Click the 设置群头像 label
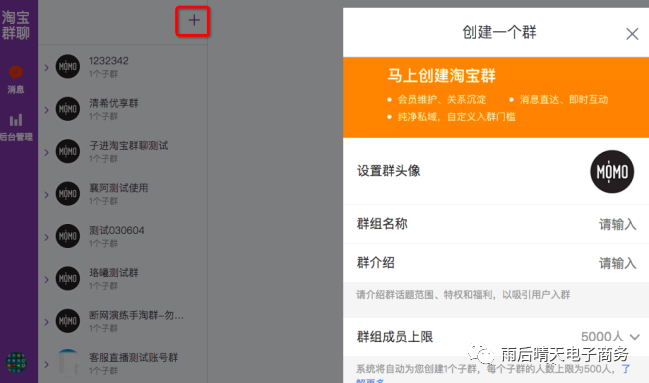 coord(389,171)
